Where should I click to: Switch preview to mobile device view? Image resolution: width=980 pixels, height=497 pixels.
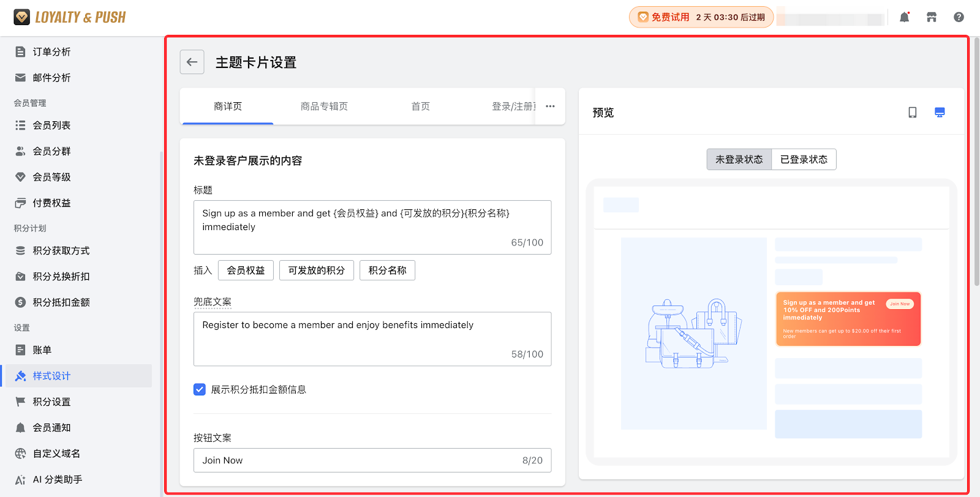pos(913,113)
